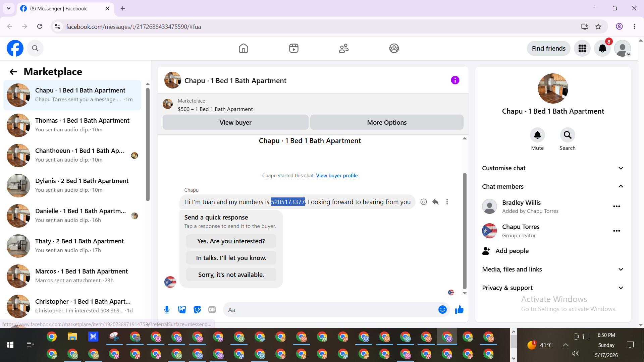Open conversation information icon
This screenshot has width=644, height=362.
455,80
